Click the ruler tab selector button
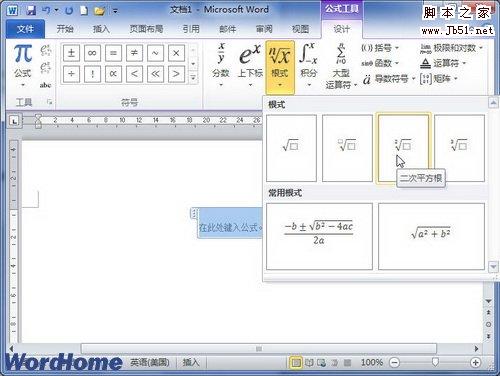 coord(14,121)
